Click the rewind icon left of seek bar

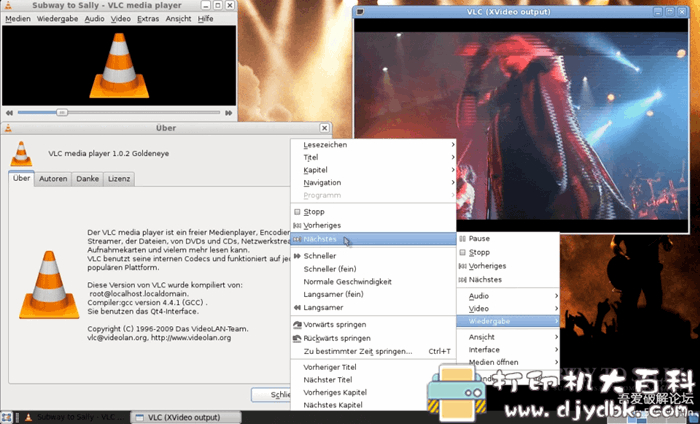click(x=9, y=113)
